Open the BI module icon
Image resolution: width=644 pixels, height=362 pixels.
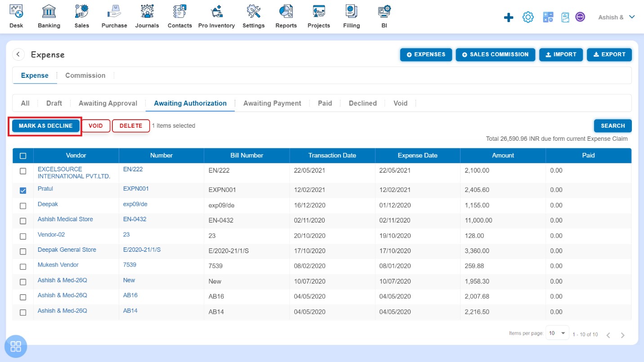384,11
